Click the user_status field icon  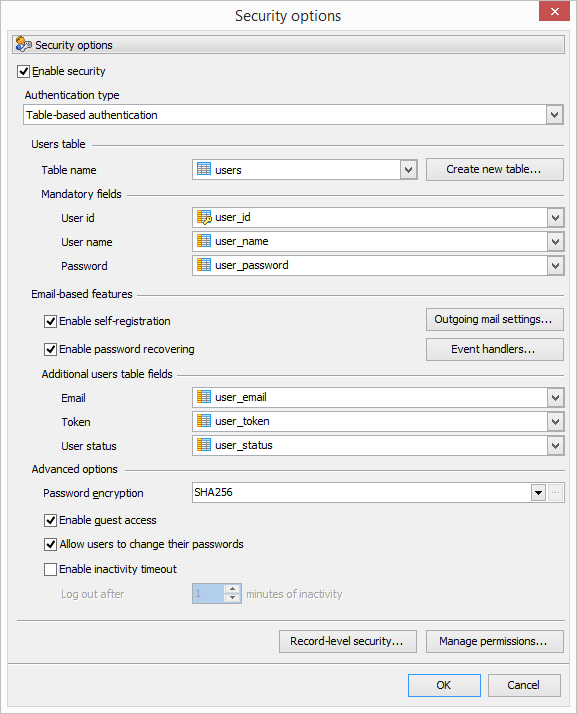(x=204, y=445)
